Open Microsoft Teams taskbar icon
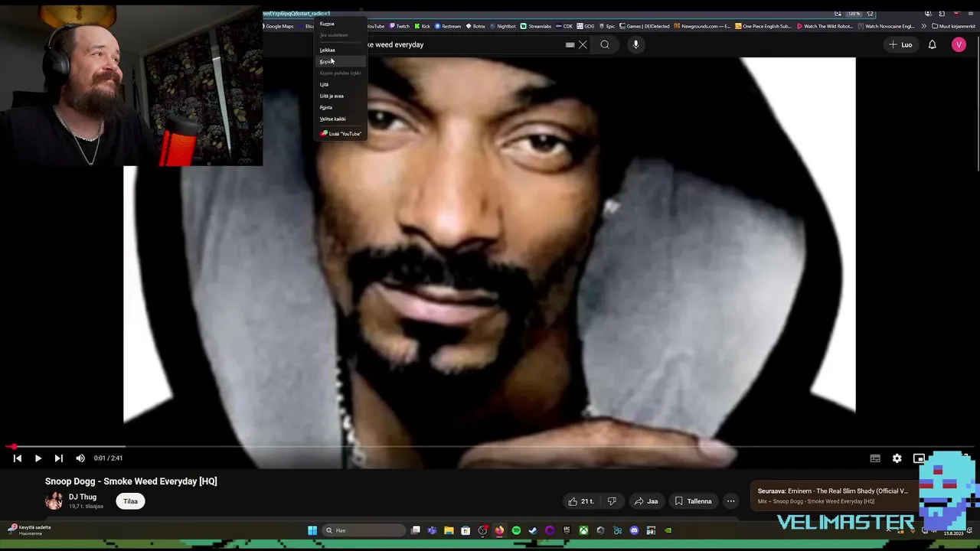The width and height of the screenshot is (980, 551). pyautogui.click(x=432, y=530)
